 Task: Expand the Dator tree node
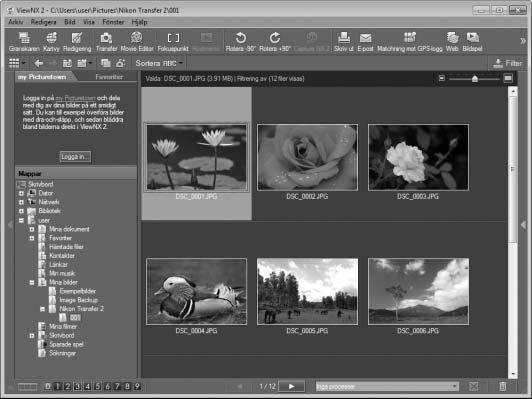(21, 193)
